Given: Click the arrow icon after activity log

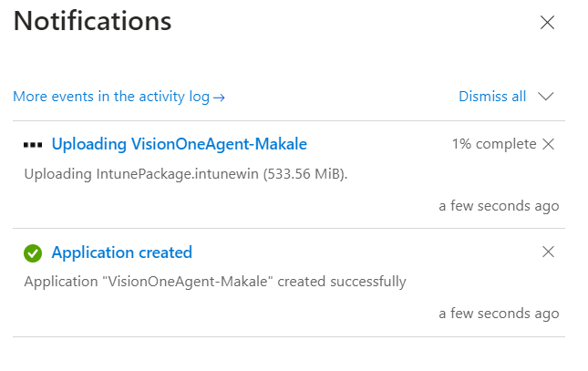Looking at the screenshot, I should [219, 98].
